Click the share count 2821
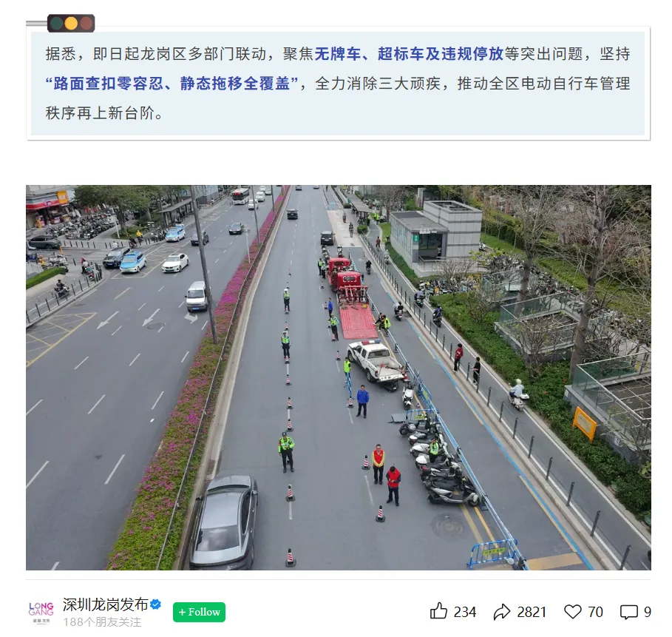This screenshot has width=672, height=637. pos(532,612)
